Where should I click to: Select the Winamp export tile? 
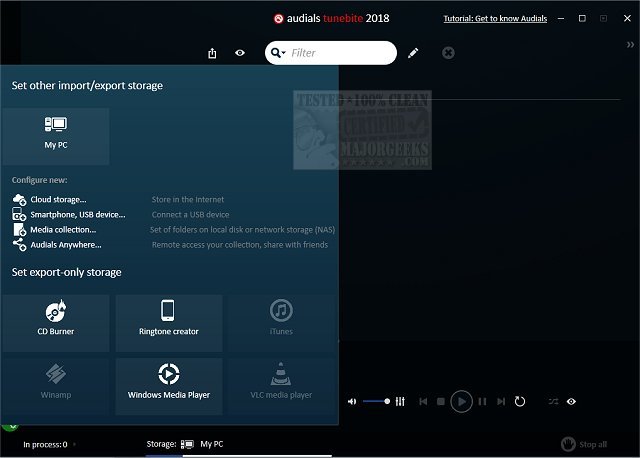(56, 386)
